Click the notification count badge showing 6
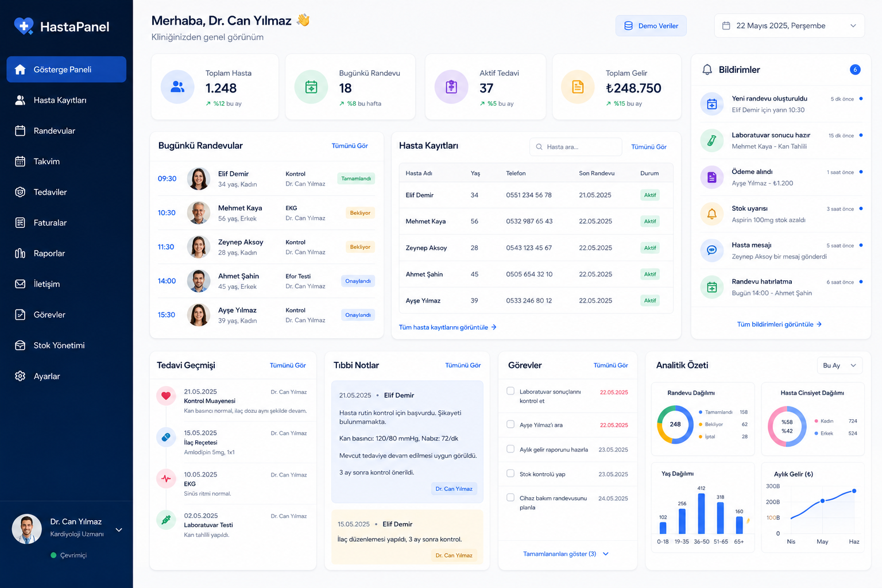The image size is (882, 588). 855,69
